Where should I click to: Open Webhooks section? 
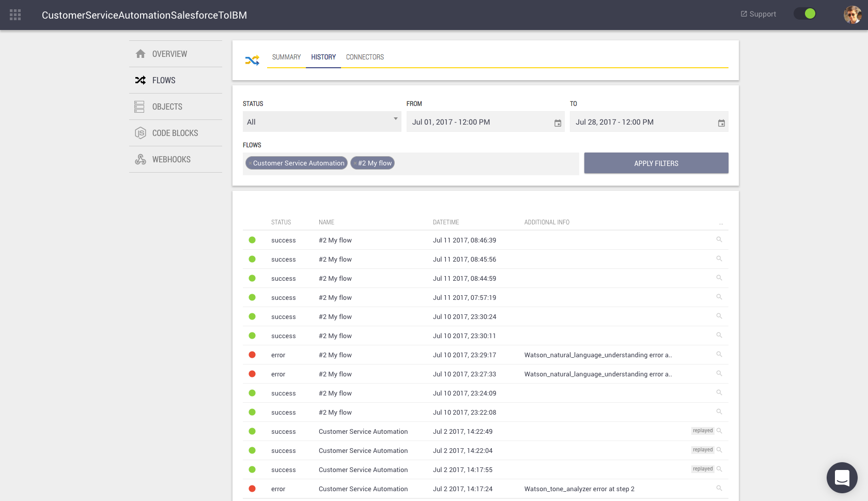(176, 159)
